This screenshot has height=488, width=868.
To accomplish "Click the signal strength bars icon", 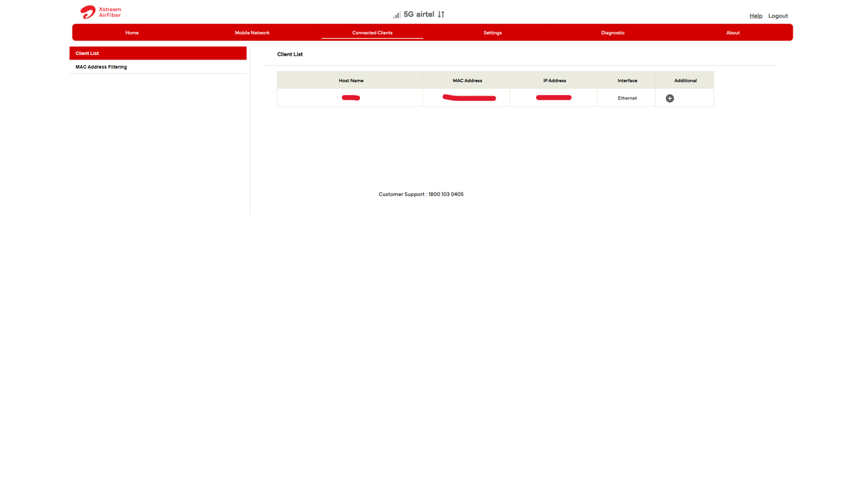I will pos(397,15).
